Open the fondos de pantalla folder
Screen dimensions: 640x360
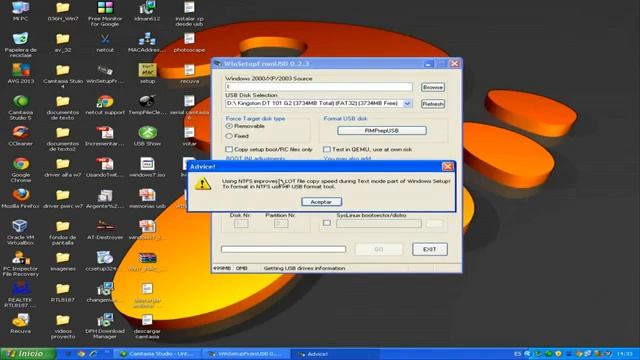(62, 232)
